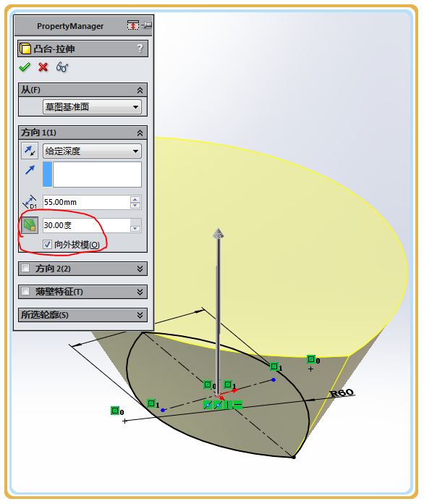424x504 pixels.
Task: Cancel the extrude with red X
Action: click(43, 67)
